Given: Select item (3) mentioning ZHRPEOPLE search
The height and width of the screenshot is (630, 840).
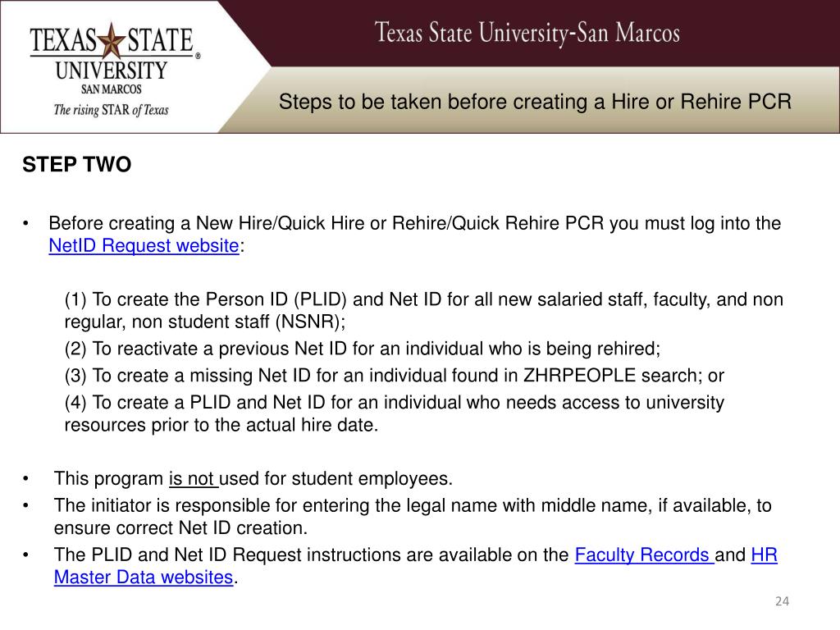Looking at the screenshot, I should 395,376.
